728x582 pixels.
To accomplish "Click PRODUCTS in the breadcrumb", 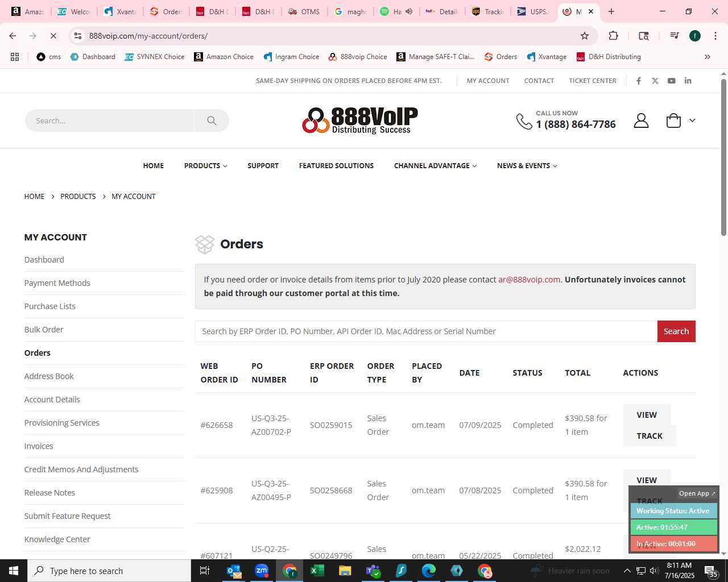I will pyautogui.click(x=78, y=197).
